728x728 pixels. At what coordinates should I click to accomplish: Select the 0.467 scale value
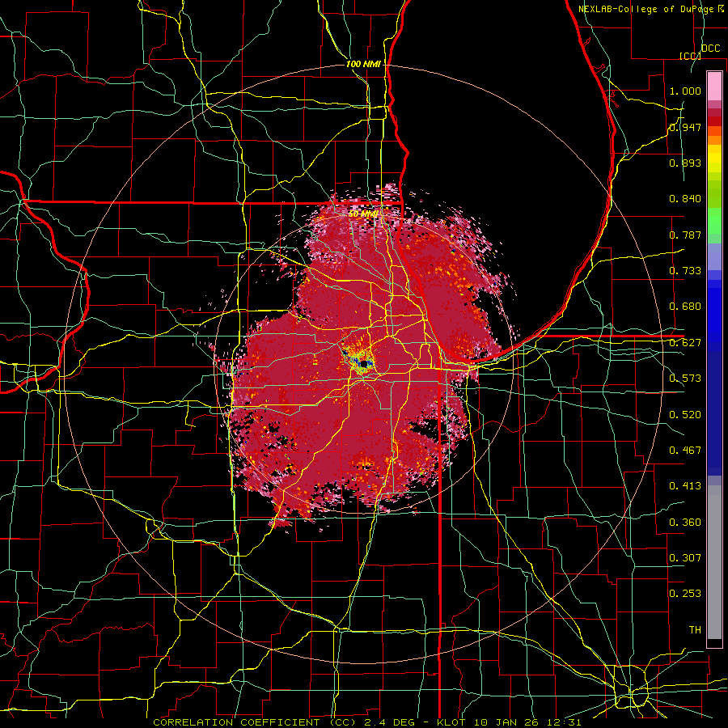(685, 451)
